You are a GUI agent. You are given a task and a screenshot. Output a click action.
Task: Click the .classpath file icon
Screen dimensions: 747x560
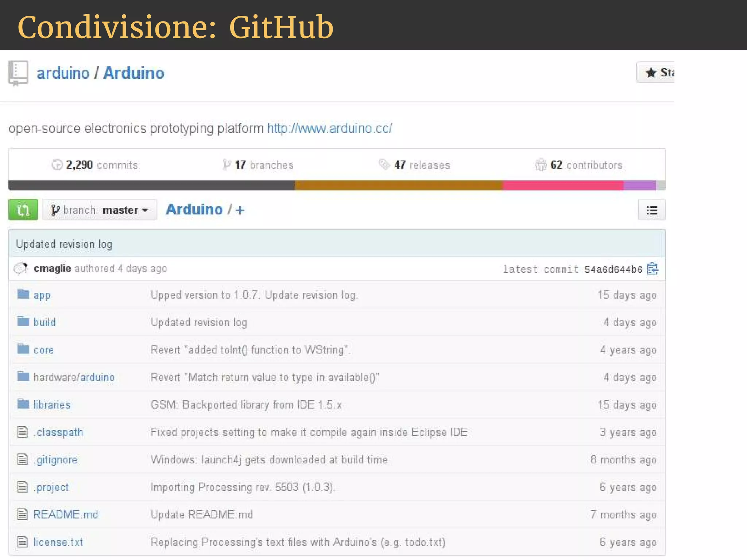click(x=23, y=432)
